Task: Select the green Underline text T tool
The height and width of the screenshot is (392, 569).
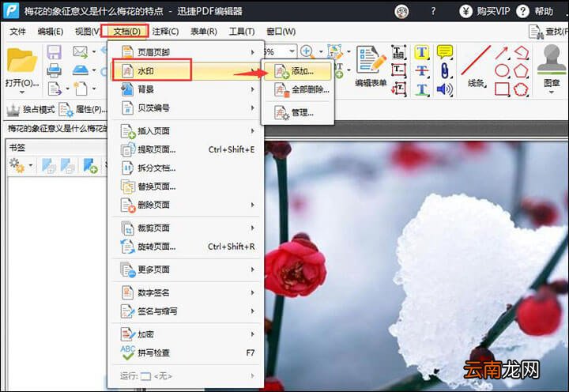Action: point(422,89)
